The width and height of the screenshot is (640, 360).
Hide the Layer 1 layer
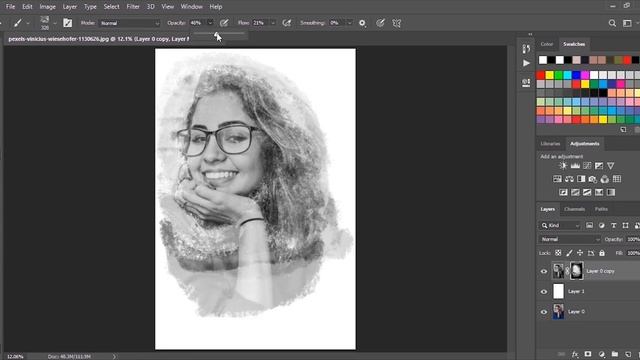coord(544,291)
